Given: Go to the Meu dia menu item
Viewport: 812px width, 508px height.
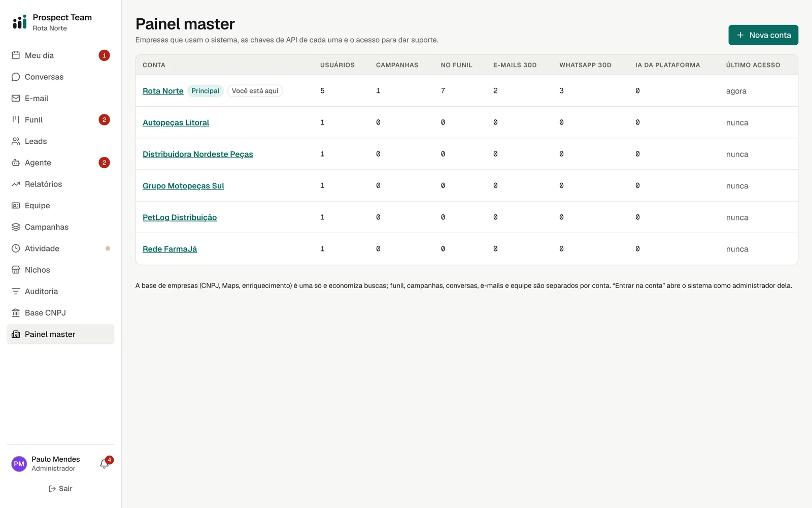Looking at the screenshot, I should pos(60,55).
